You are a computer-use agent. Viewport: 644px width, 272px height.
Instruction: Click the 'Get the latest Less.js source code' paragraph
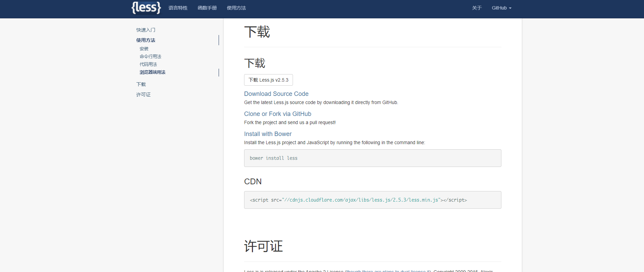(x=321, y=102)
